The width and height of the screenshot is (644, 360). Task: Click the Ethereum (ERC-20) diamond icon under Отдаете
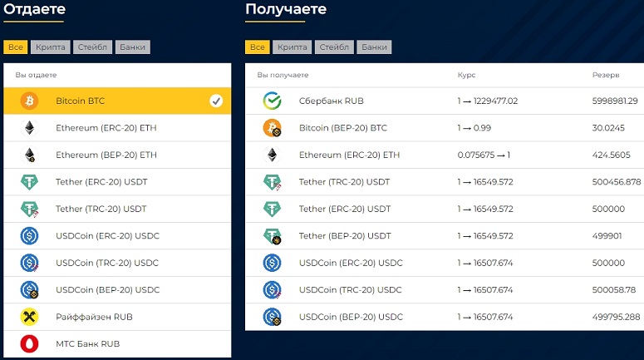coord(29,128)
